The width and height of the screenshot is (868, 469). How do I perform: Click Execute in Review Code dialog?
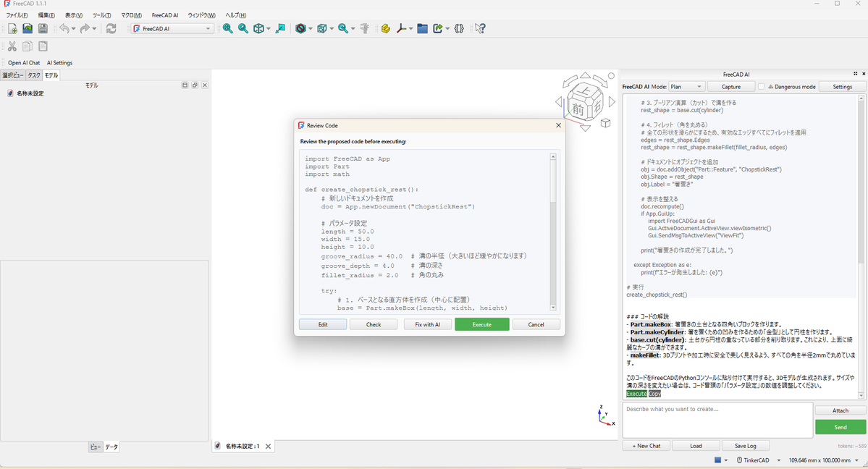click(481, 324)
